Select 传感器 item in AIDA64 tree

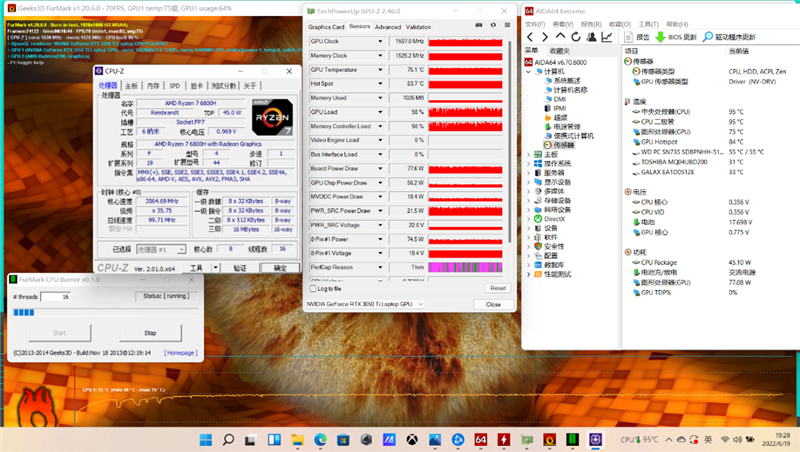click(559, 145)
